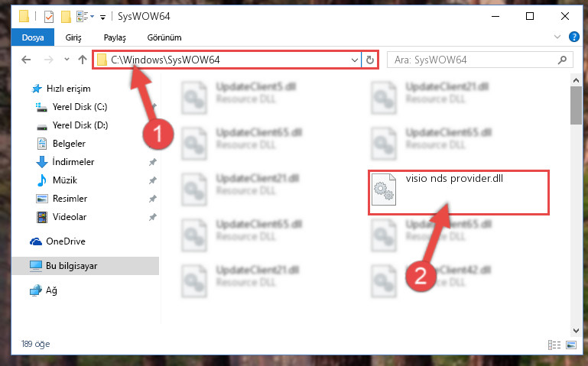Expand the ribbon with the chevron
Image resolution: width=588 pixels, height=366 pixels.
[x=557, y=37]
